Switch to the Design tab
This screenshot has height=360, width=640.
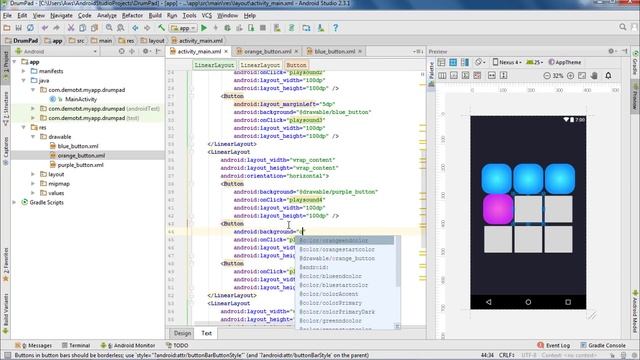(182, 333)
